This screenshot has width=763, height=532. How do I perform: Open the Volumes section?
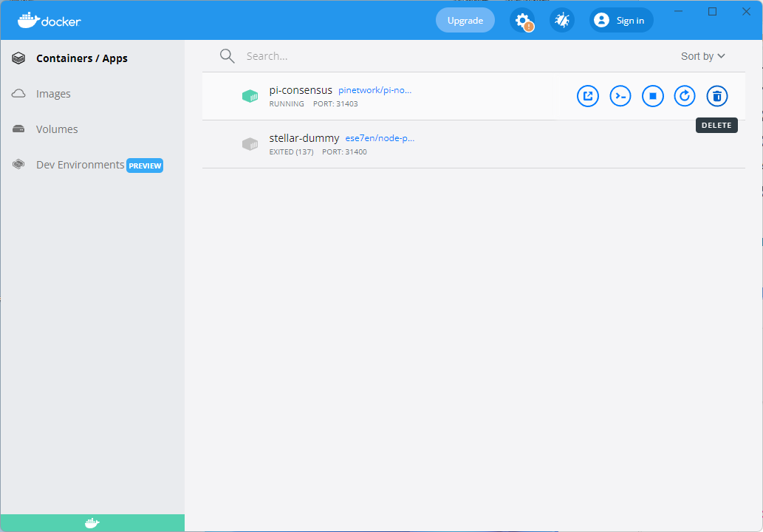[57, 129]
